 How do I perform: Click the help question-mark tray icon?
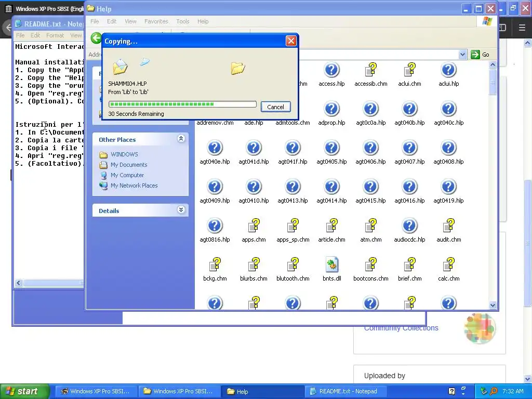coord(451,391)
